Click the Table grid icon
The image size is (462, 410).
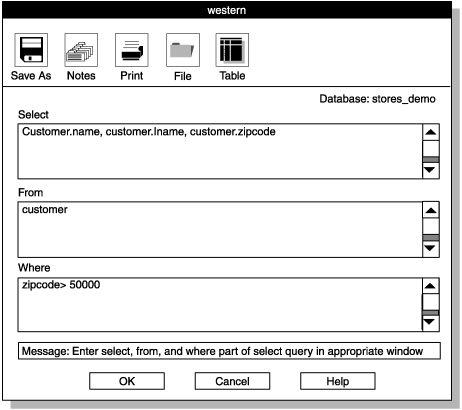click(232, 50)
